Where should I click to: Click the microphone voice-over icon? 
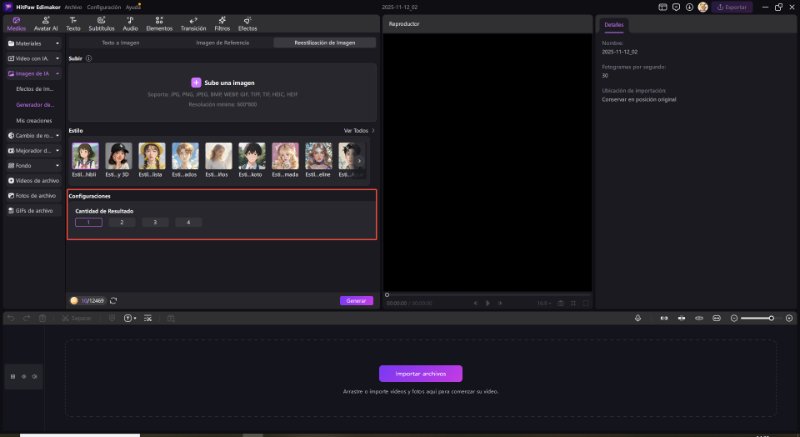click(638, 318)
